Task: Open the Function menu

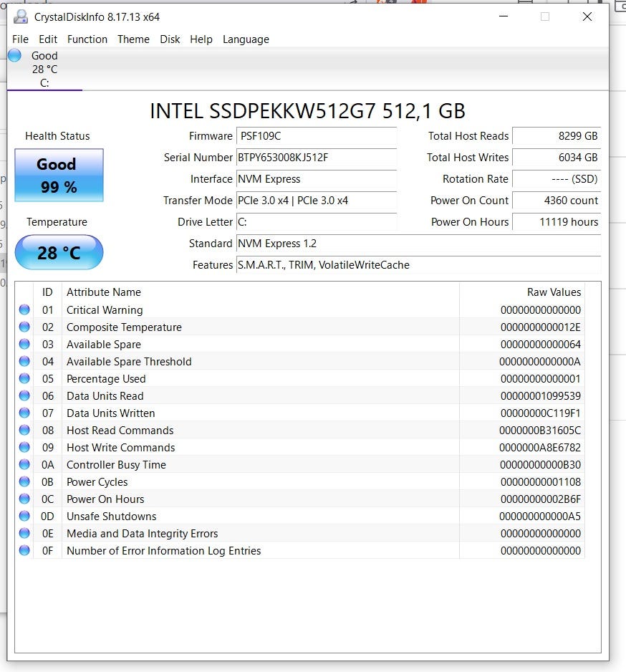Action: (87, 39)
